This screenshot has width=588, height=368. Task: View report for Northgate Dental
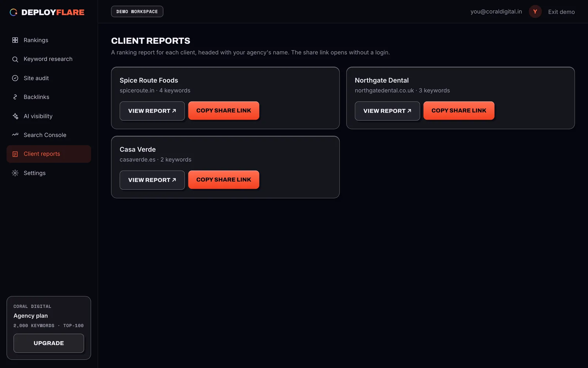[387, 111]
